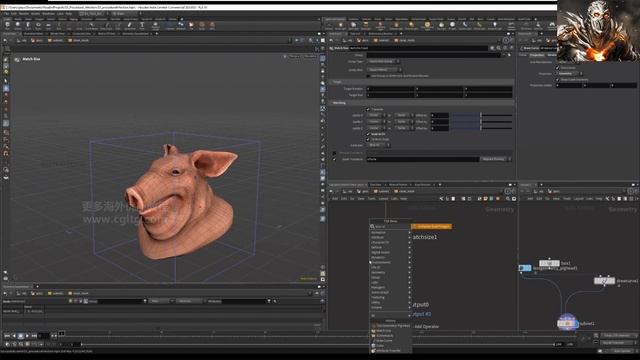This screenshot has height=360, width=640.
Task: Click the parameter pane info icon
Action: coord(504,48)
